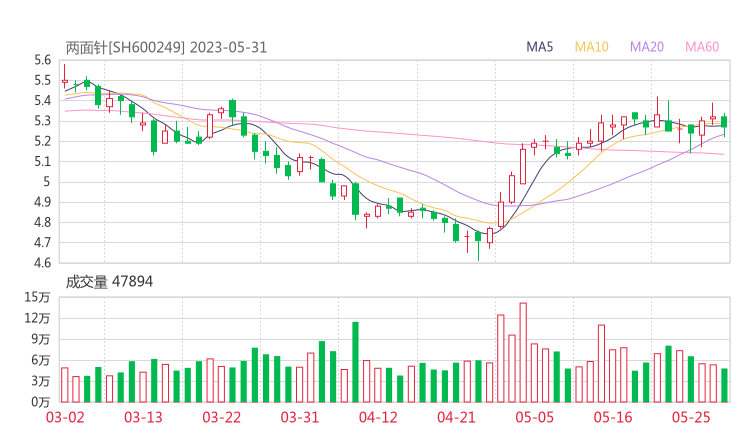Click the chart title 两面针[SH600249] 2023-05-31

coord(166,47)
